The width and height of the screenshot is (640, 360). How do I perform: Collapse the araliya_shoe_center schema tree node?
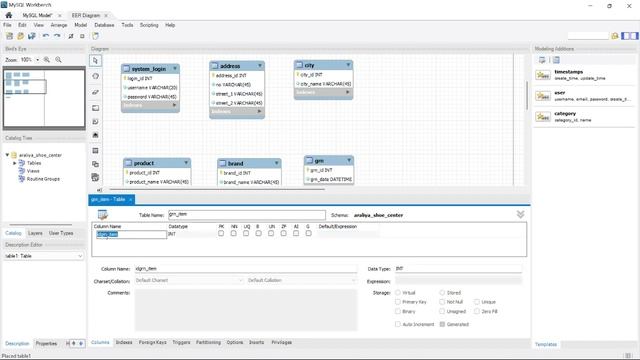click(x=7, y=155)
